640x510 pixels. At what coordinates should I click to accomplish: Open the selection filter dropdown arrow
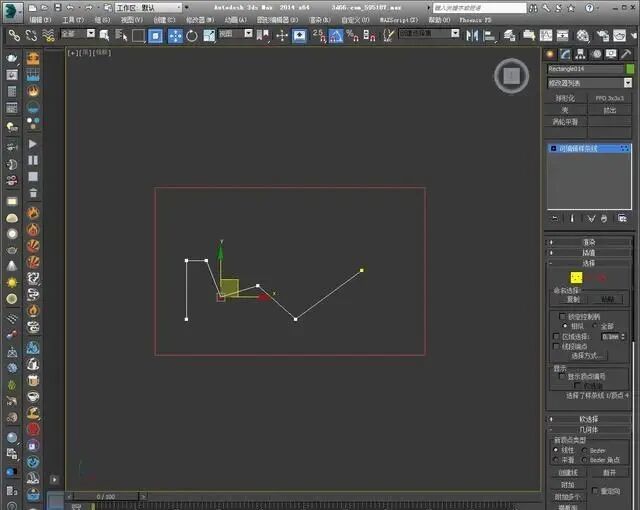pos(91,33)
